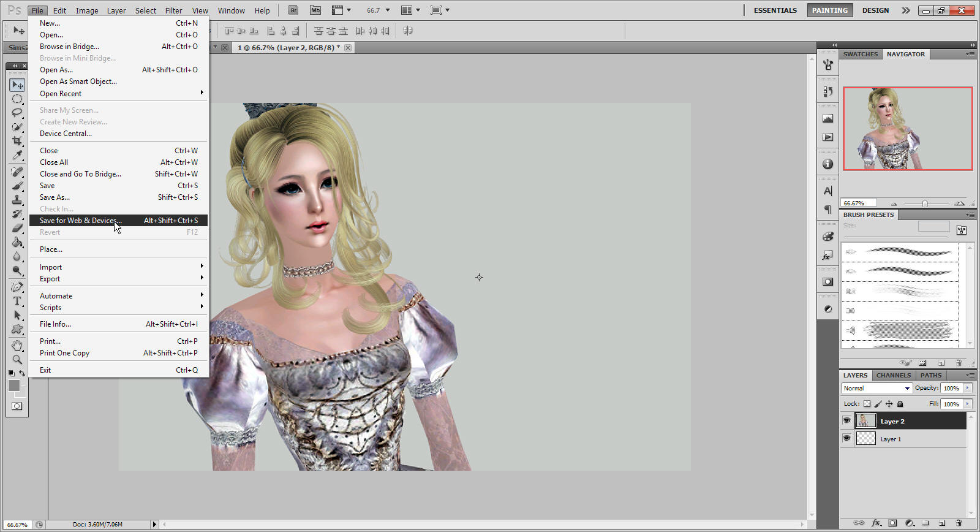Screen dimensions: 980x532
Task: Select the Horizontal Type tool
Action: tap(17, 301)
